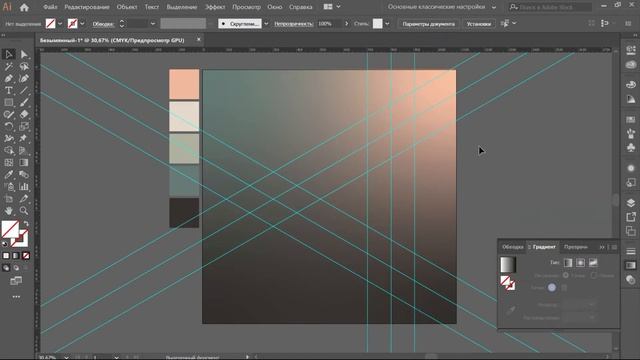The height and width of the screenshot is (360, 640).
Task: Expand gradient panel group double-arrow
Action: pyautogui.click(x=602, y=247)
